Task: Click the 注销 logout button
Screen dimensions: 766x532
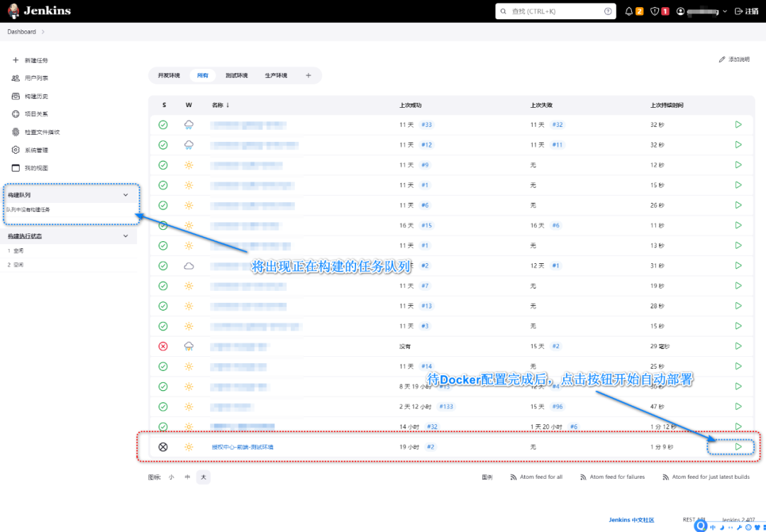Action: [746, 11]
